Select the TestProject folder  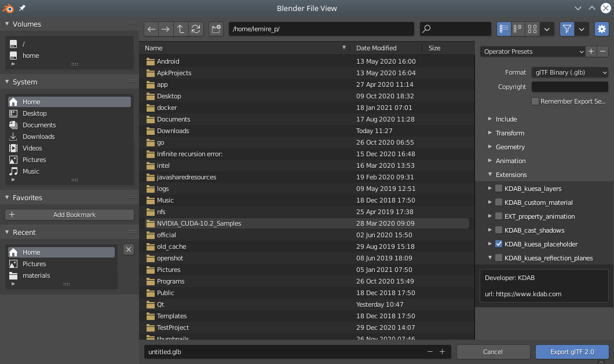[306, 328]
